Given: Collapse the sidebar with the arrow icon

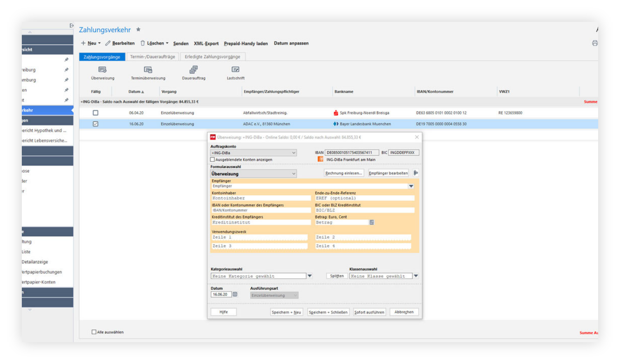Looking at the screenshot, I should pos(71,26).
